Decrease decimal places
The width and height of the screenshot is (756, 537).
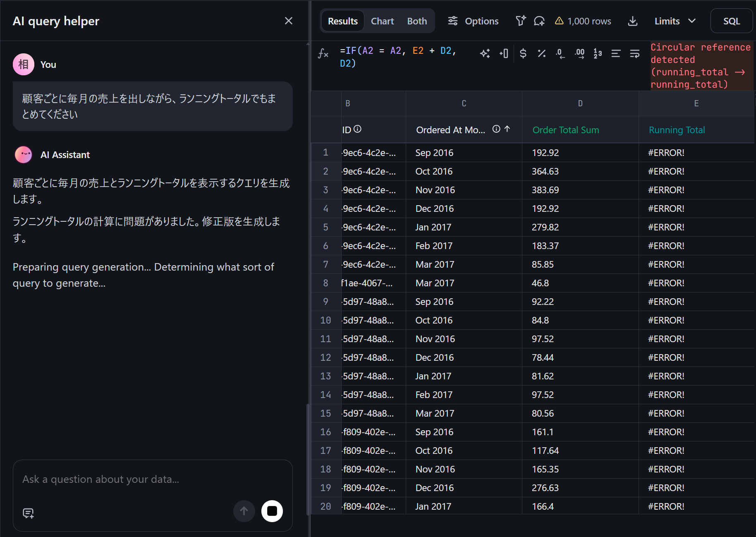coord(560,53)
